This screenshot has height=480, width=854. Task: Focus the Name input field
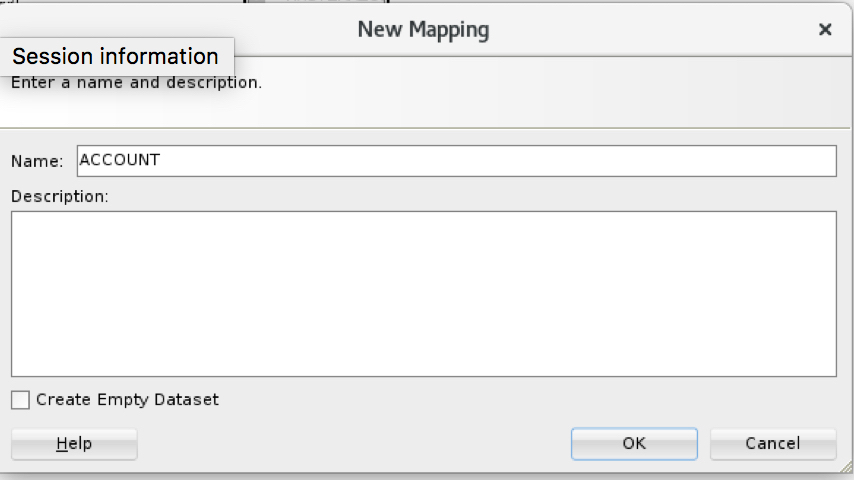click(456, 161)
